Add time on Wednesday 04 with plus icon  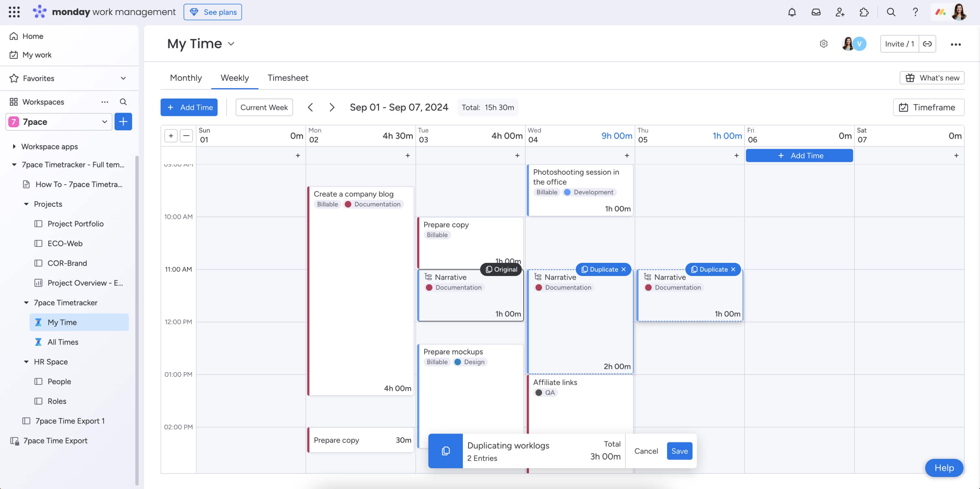click(x=627, y=155)
